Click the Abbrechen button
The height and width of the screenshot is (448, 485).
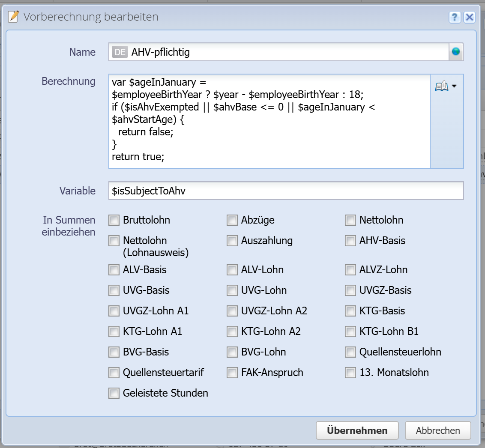[x=437, y=430]
